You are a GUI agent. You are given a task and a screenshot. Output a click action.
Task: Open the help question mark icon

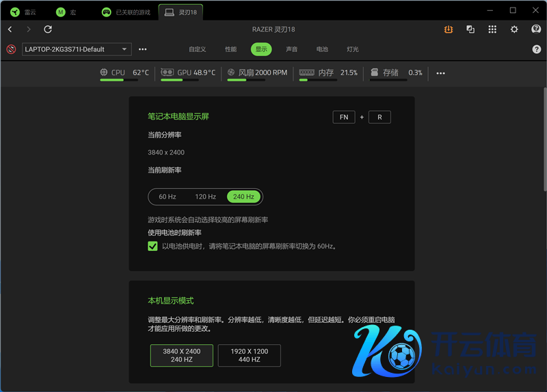(536, 49)
